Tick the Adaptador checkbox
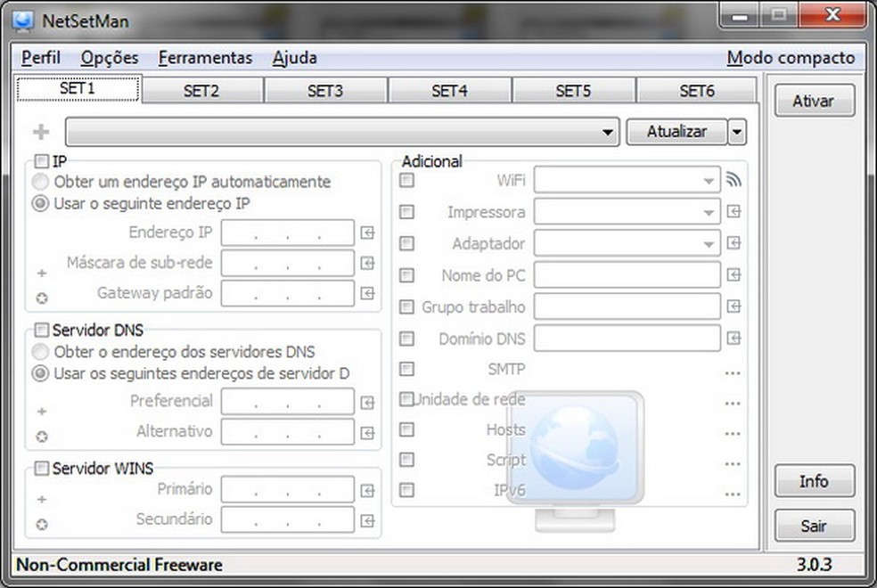The height and width of the screenshot is (588, 877). point(406,243)
